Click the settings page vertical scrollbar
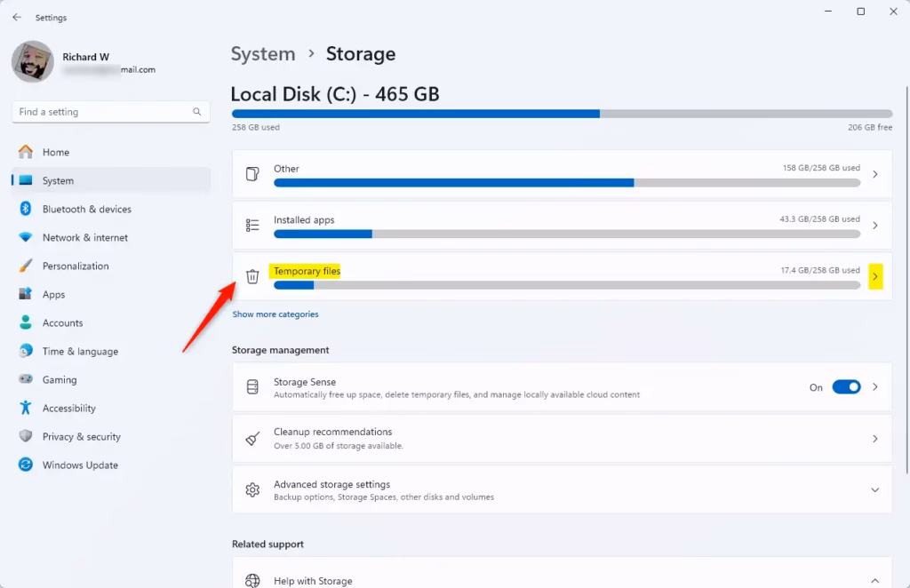Image resolution: width=910 pixels, height=588 pixels. click(x=906, y=280)
